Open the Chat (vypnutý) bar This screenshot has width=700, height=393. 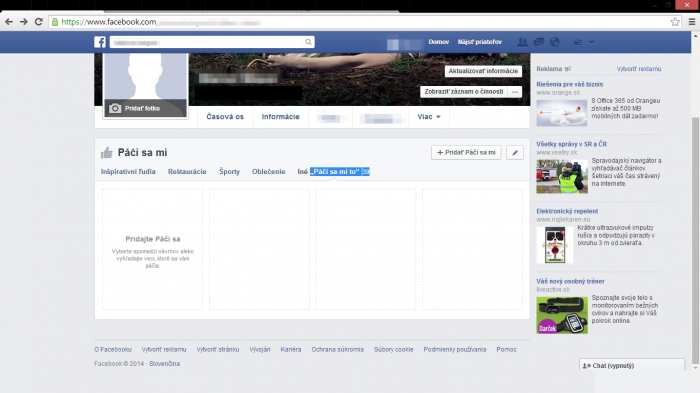coord(632,365)
